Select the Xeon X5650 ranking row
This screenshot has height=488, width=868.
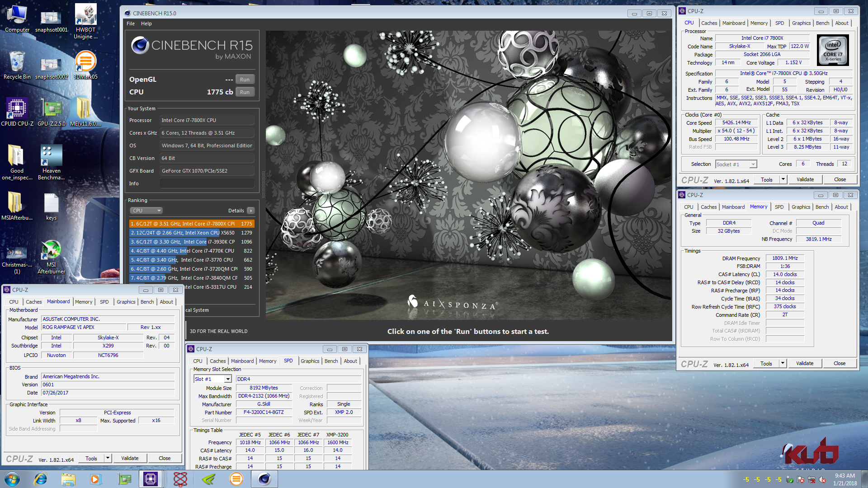click(192, 233)
